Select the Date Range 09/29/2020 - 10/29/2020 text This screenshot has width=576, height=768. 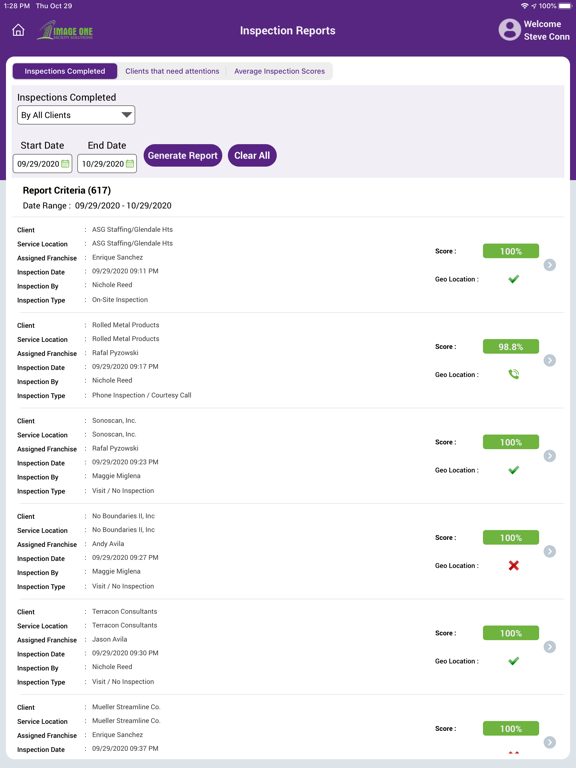point(97,206)
